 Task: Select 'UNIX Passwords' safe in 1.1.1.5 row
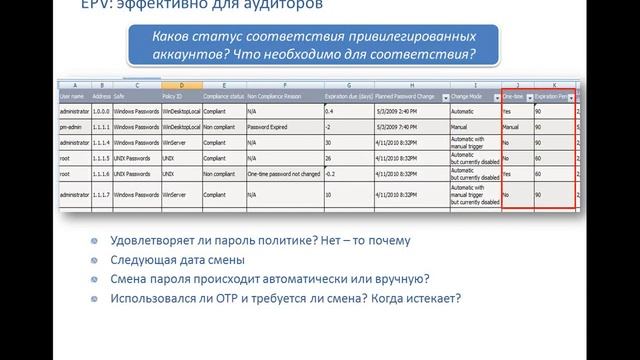coord(137,158)
